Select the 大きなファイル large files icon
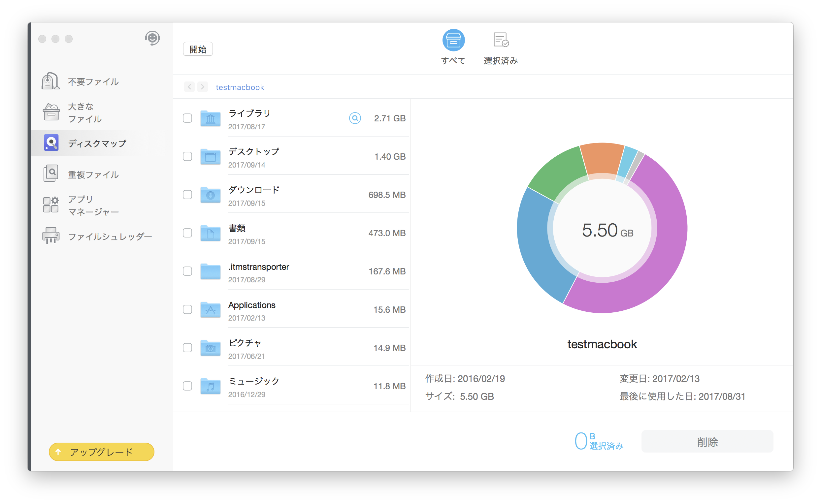This screenshot has width=821, height=504. click(51, 112)
